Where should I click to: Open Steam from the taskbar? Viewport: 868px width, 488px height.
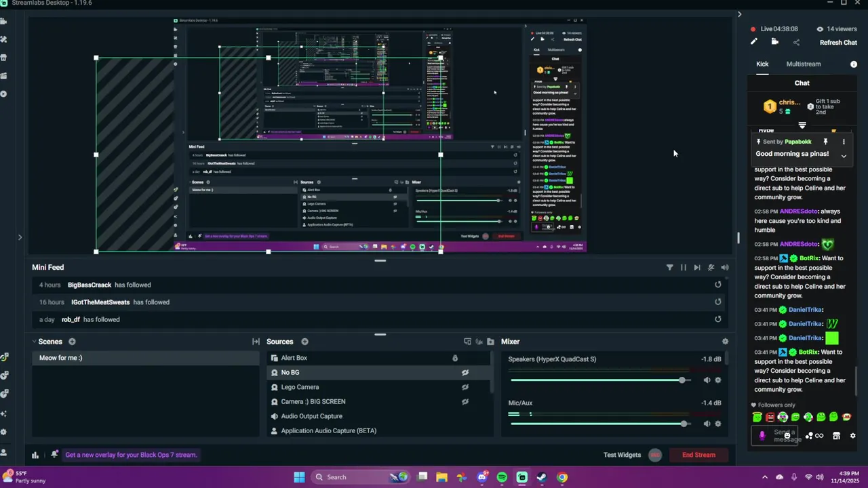click(x=542, y=477)
